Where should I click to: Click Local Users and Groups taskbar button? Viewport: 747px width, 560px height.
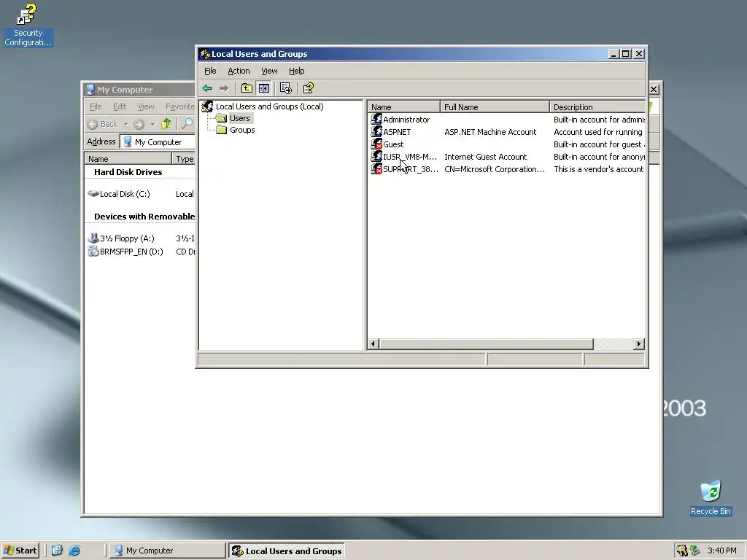pos(286,551)
